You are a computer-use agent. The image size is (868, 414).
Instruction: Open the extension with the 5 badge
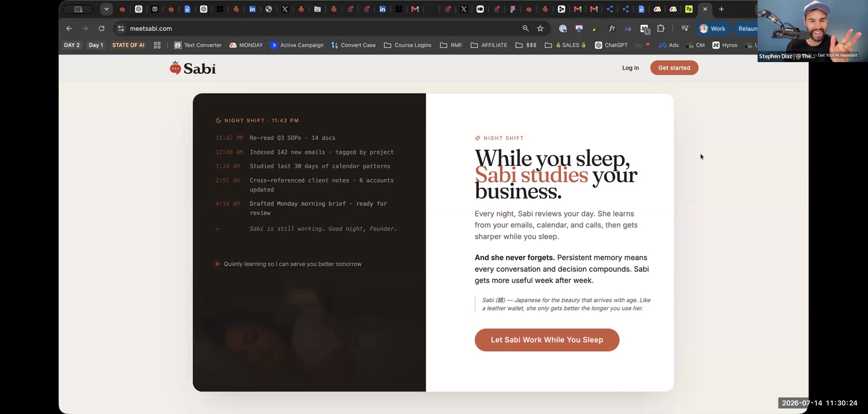[644, 29]
